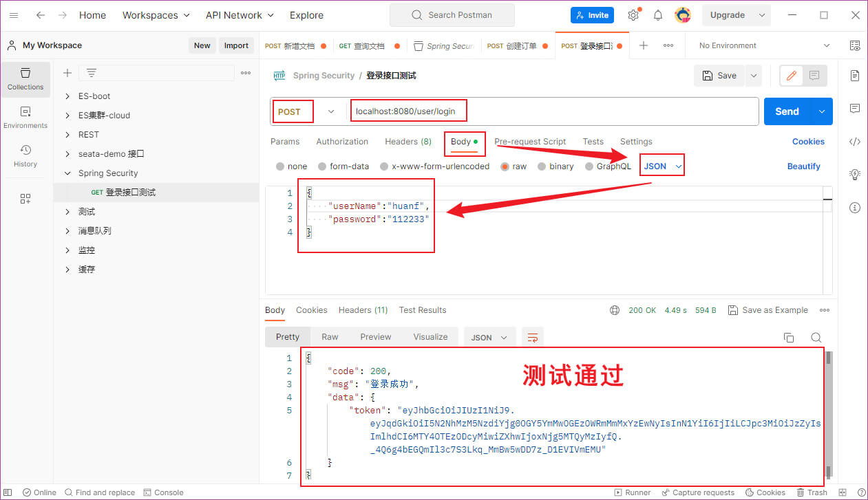The image size is (868, 500).
Task: Switch to the Params tab
Action: point(285,142)
